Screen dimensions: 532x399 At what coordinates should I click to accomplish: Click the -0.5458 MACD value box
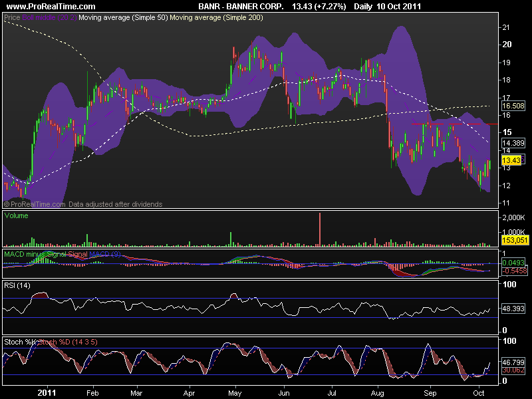[514, 271]
